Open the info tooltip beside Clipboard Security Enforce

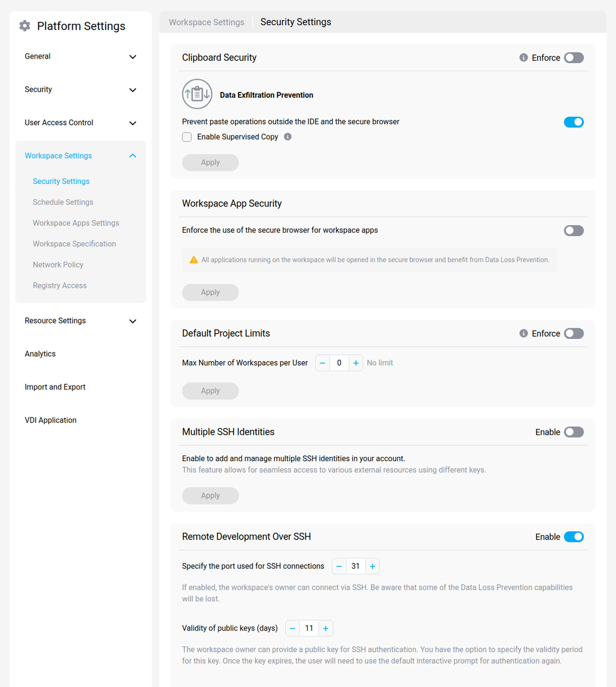[x=523, y=58]
